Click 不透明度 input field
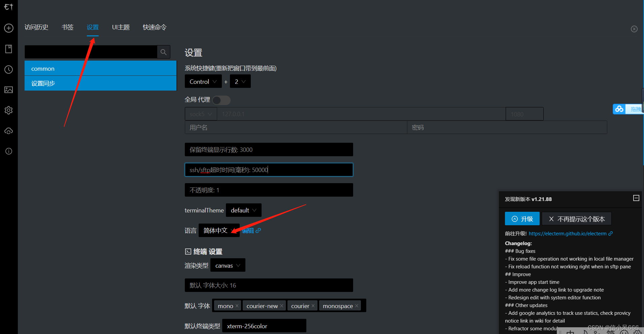 pyautogui.click(x=269, y=190)
